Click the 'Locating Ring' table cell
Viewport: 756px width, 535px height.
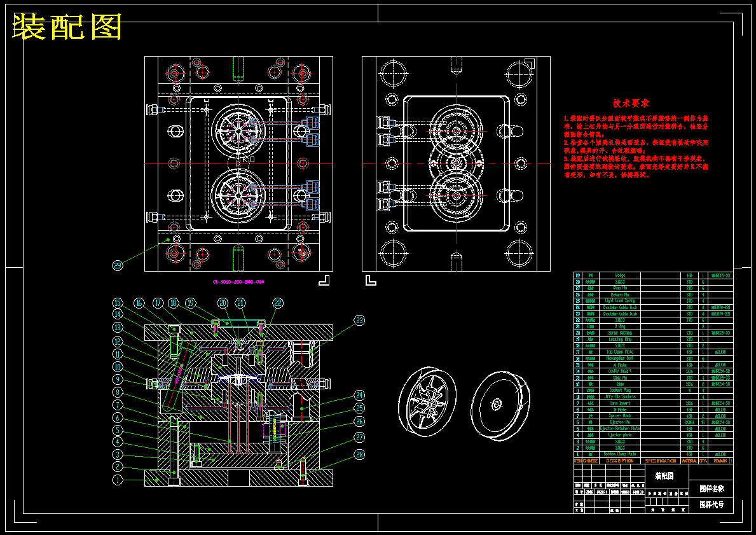tap(619, 339)
